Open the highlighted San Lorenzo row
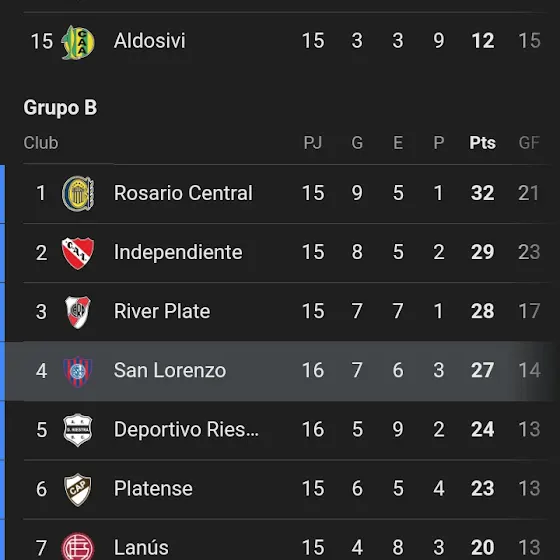 pyautogui.click(x=279, y=371)
